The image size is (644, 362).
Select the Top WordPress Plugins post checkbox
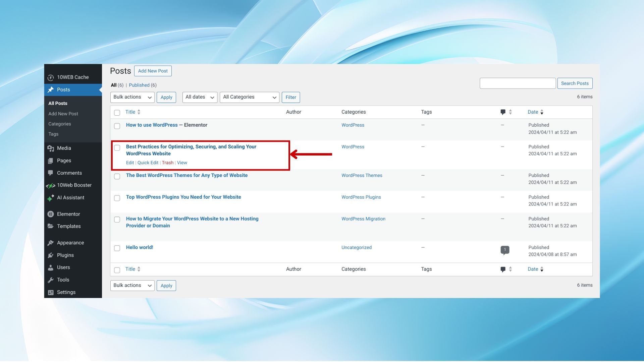(117, 198)
